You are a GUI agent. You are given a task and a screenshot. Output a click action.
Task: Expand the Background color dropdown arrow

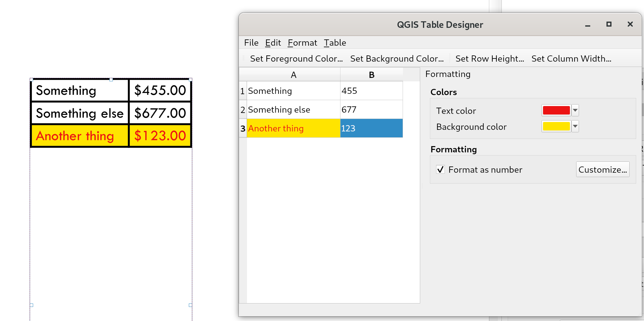(575, 126)
